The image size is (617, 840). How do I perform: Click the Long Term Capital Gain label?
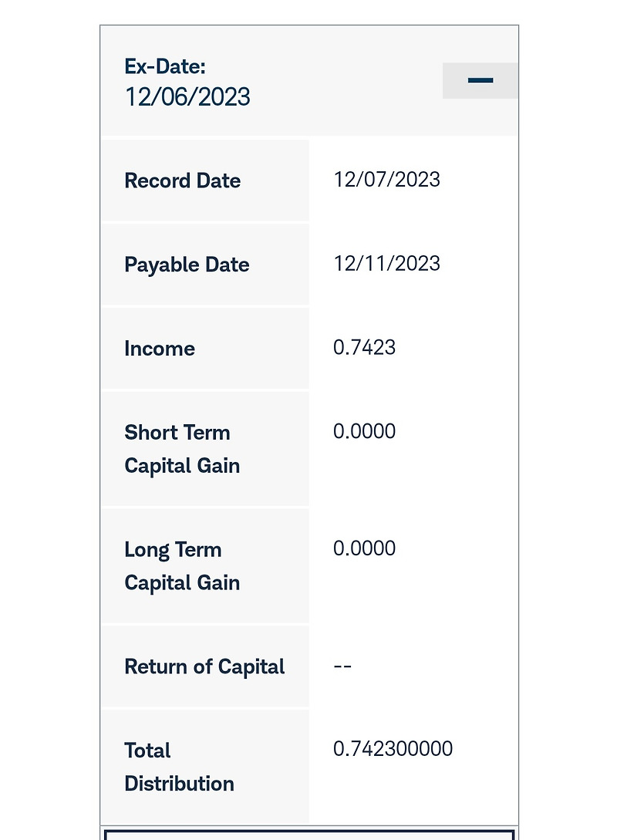(182, 566)
